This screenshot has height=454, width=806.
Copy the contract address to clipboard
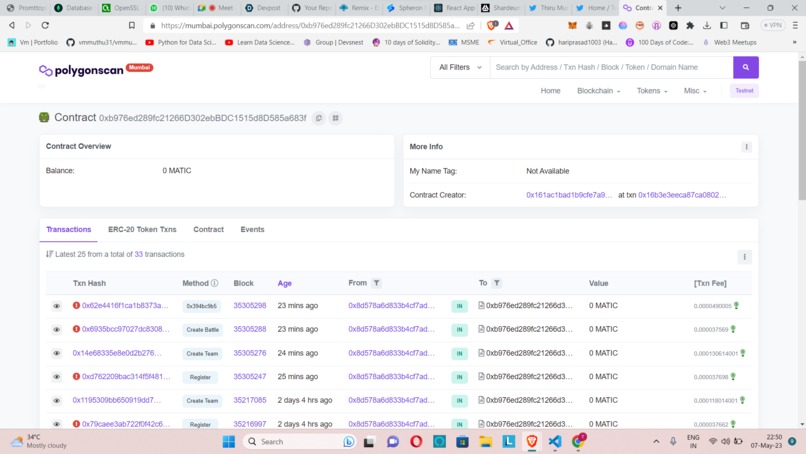pyautogui.click(x=319, y=118)
